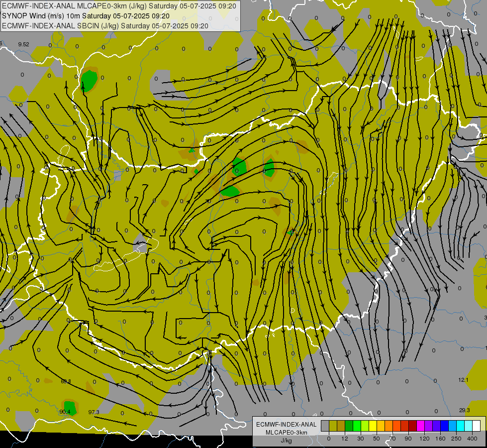Viewport: 487px width, 448px height.
Task: Select the bright neon green legend swatch
Action: pos(357,426)
